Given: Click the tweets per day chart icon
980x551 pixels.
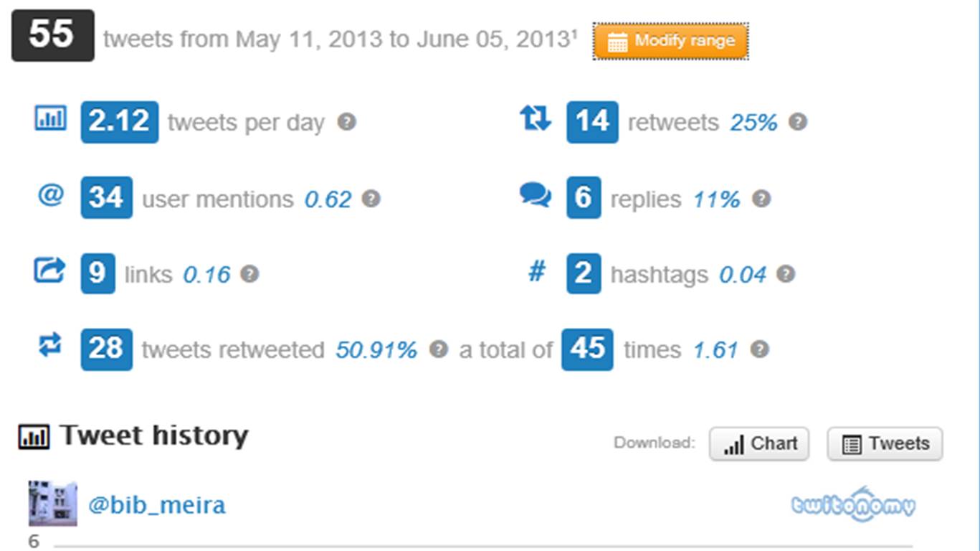Looking at the screenshot, I should 50,118.
